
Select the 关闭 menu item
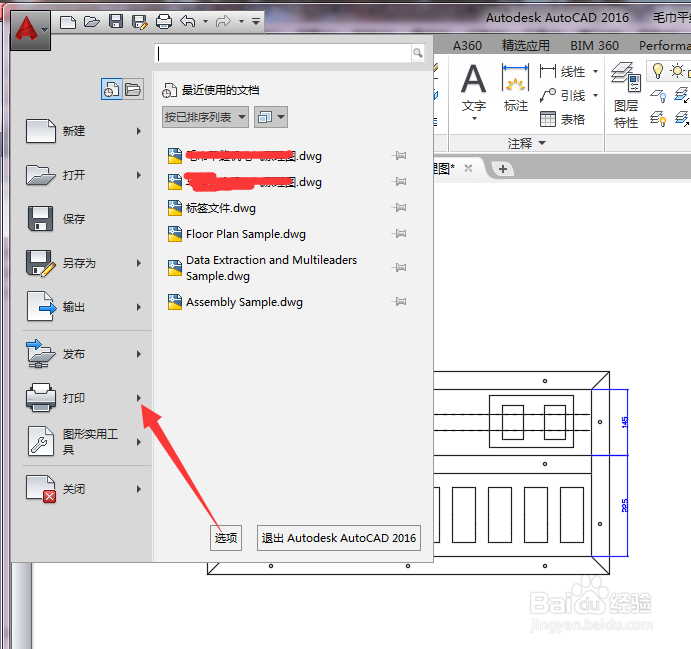84,489
